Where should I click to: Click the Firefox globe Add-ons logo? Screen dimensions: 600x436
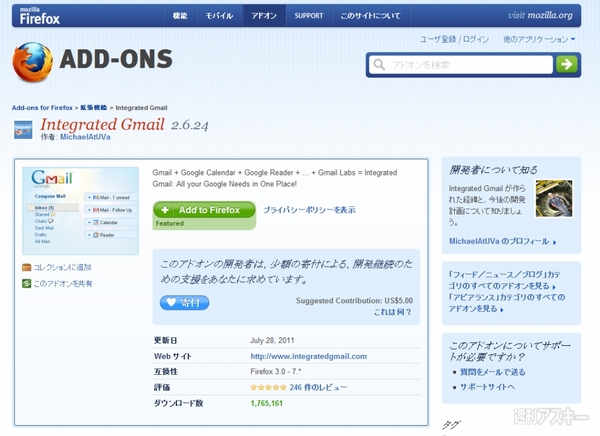point(33,62)
